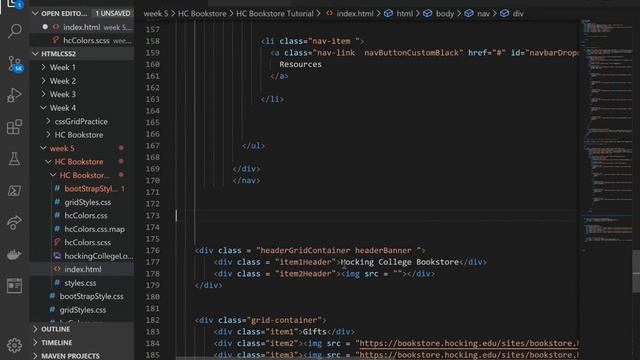Screen dimensions: 640x360
Task: Open the Live Share arrow icon
Action: point(15,222)
